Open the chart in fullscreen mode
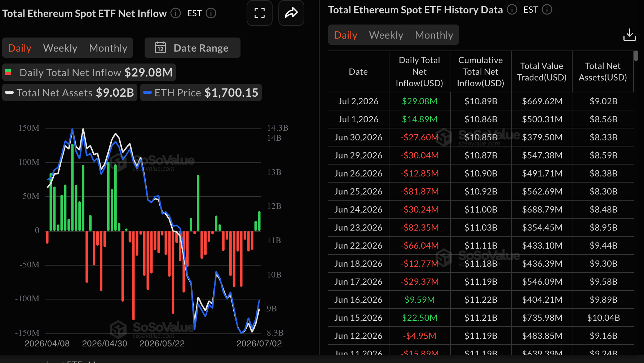Image resolution: width=644 pixels, height=363 pixels. 259,13
